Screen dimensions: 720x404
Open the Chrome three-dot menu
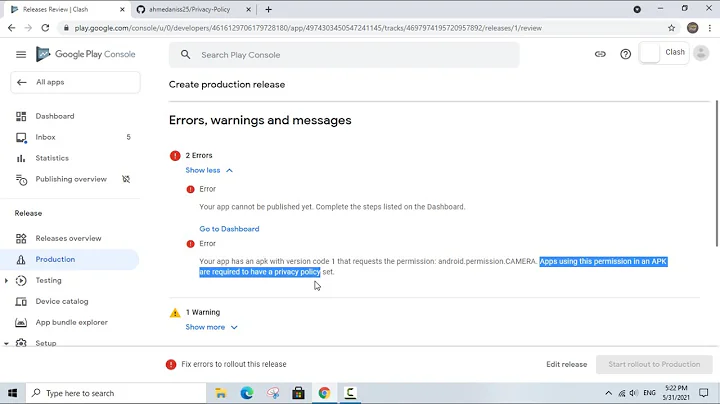[709, 28]
